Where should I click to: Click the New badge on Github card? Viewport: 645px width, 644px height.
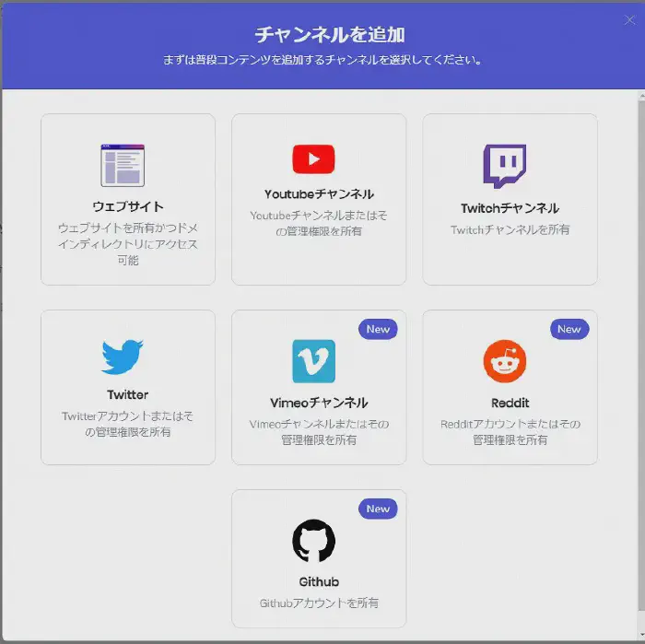tap(378, 509)
